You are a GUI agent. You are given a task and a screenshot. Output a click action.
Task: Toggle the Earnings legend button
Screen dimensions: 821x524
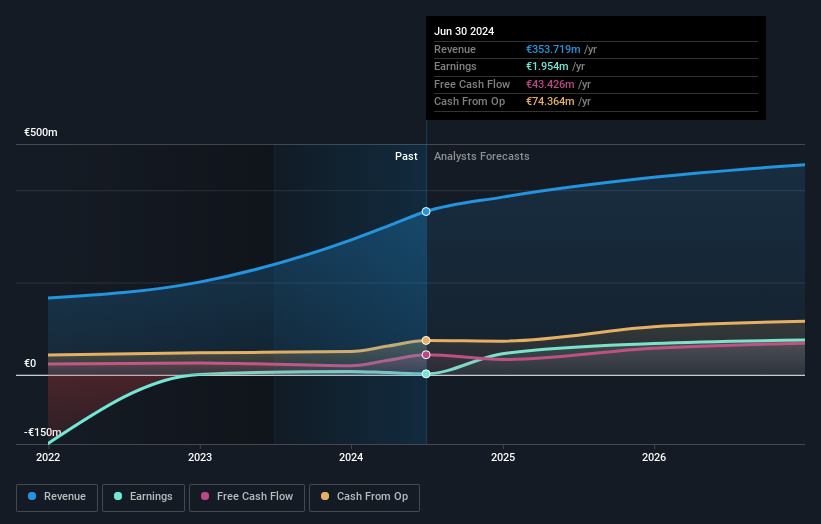(x=143, y=497)
